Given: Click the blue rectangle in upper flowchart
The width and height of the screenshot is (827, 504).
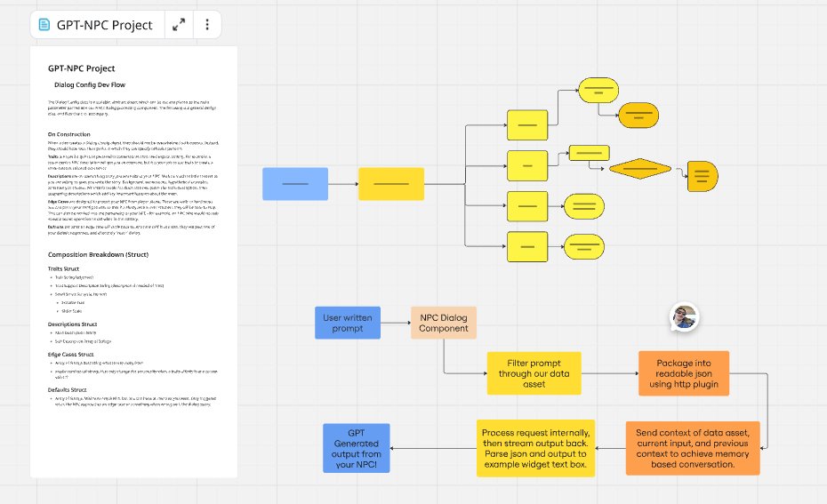Looking at the screenshot, I should pos(295,184).
